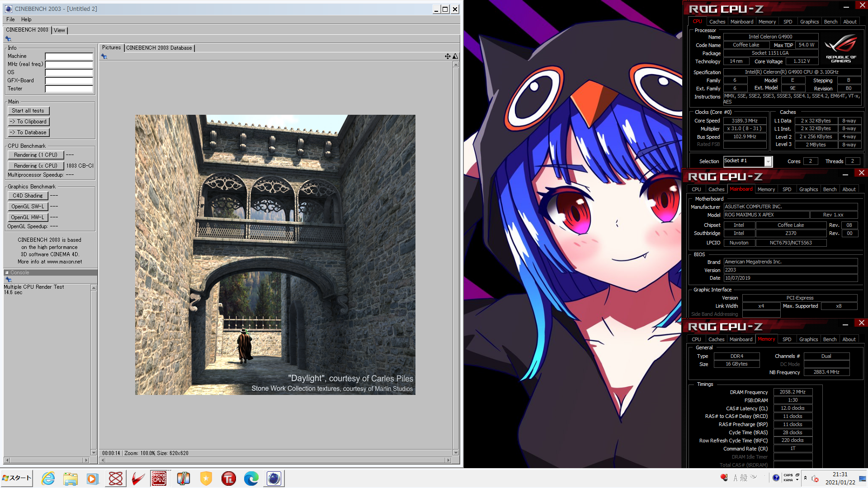Open the Help menu in CINEBENCH

26,19
